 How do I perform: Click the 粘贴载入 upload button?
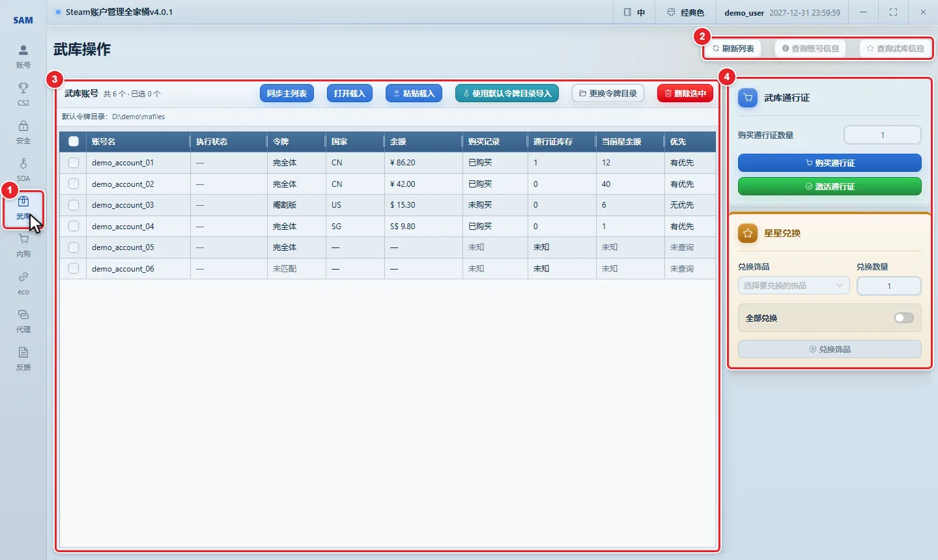tap(414, 93)
